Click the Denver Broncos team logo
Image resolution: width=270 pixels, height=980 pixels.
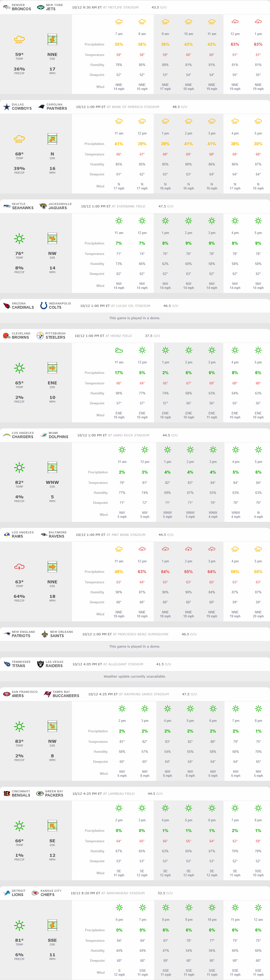pyautogui.click(x=6, y=7)
